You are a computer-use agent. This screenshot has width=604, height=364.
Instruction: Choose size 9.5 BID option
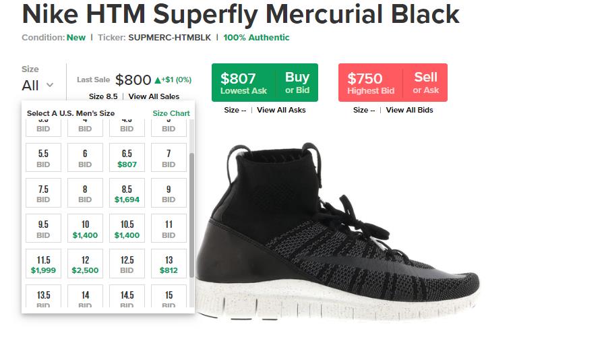click(43, 230)
